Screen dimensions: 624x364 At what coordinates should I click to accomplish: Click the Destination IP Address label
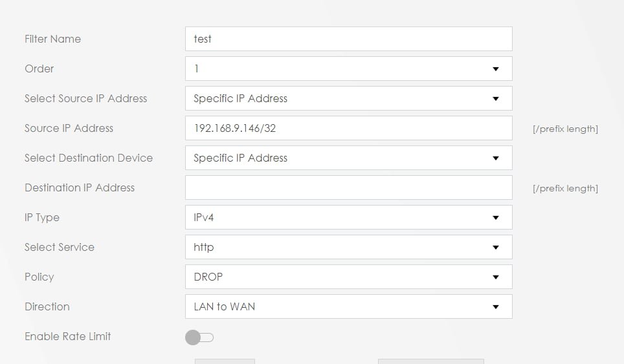pos(80,187)
